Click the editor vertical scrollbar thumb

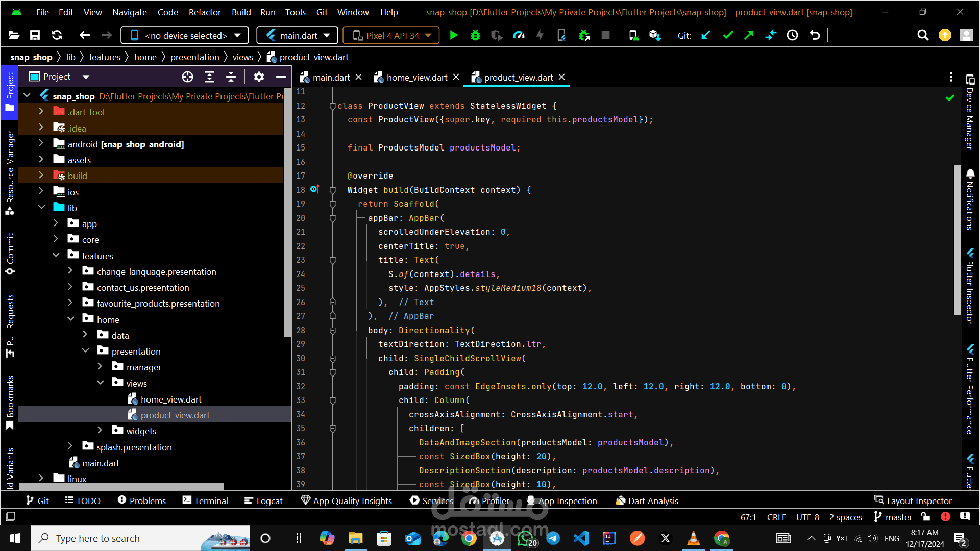[957, 240]
